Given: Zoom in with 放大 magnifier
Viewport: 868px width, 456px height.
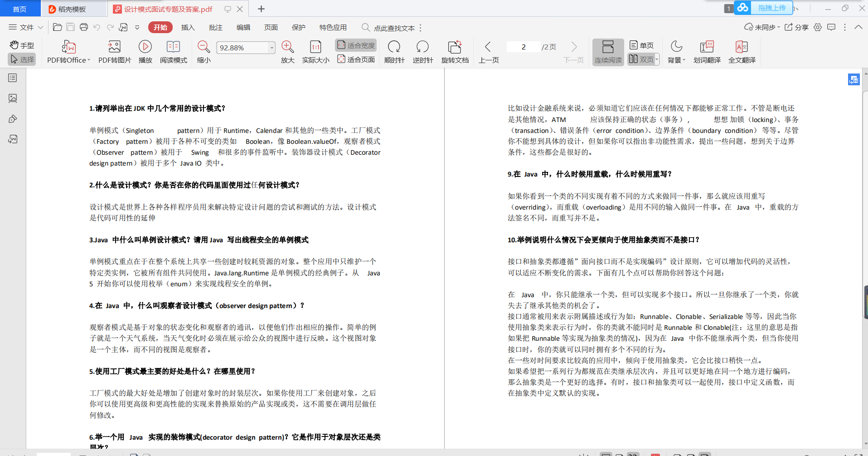Looking at the screenshot, I should coord(288,52).
